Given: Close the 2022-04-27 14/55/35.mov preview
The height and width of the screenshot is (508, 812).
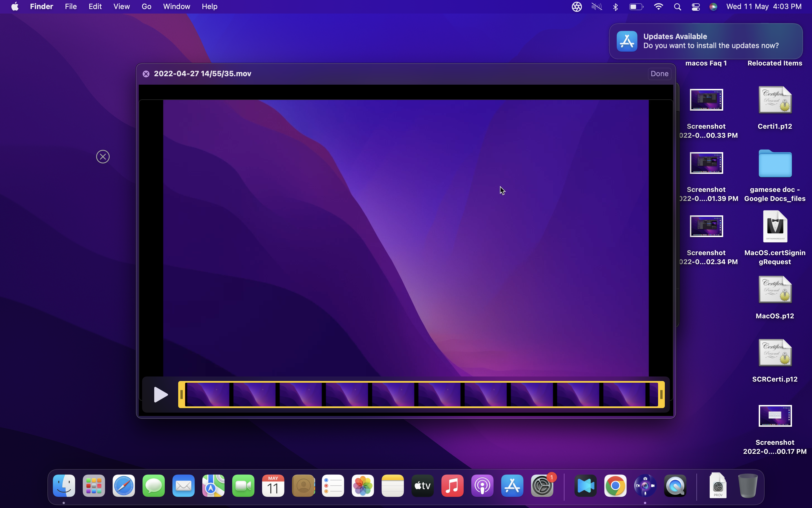Looking at the screenshot, I should click(x=146, y=74).
